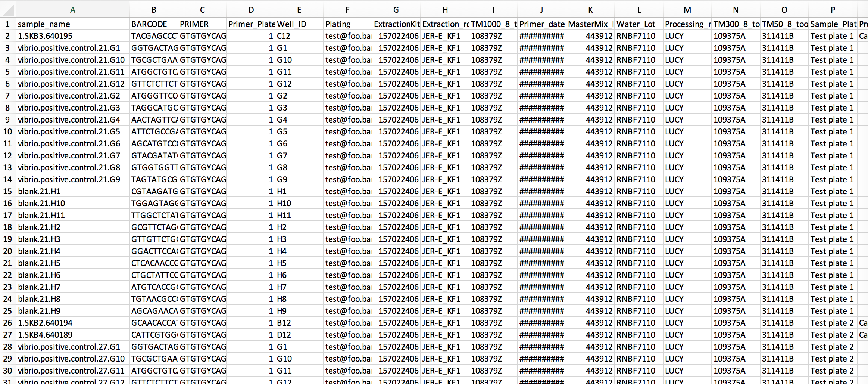Image resolution: width=868 pixels, height=384 pixels.
Task: Select Plating cell test@foo.ba in row 3
Action: coord(348,48)
